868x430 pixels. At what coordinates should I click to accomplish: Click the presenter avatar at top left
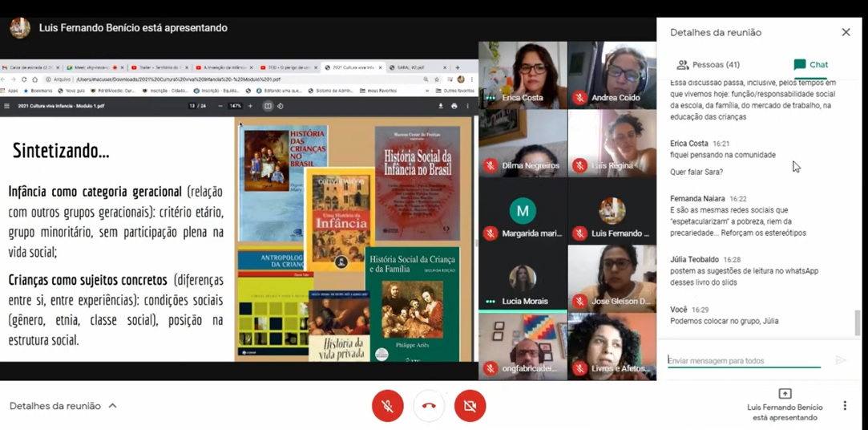20,28
